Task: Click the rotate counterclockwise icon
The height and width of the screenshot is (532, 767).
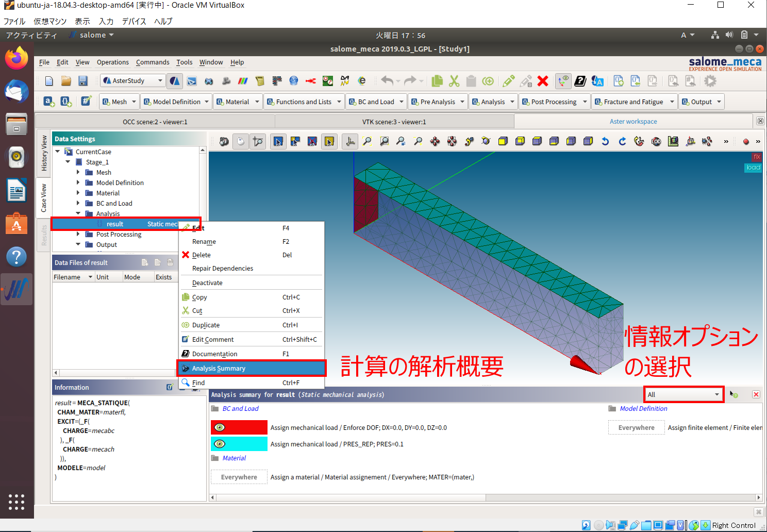Action: [605, 141]
